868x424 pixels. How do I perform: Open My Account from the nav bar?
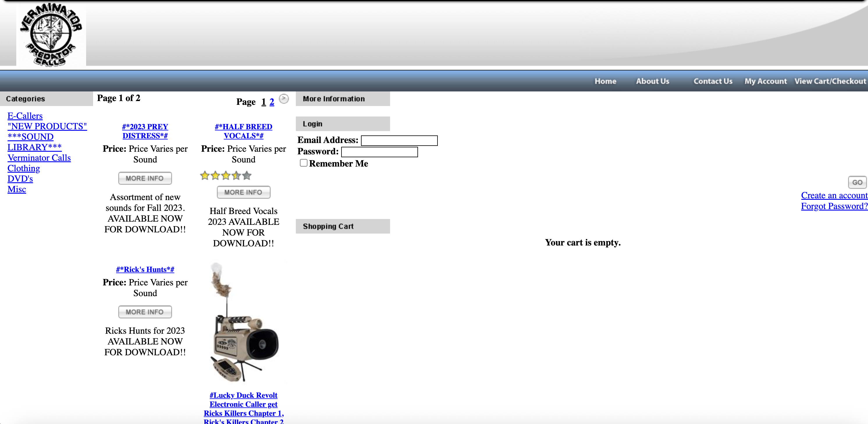coord(765,81)
